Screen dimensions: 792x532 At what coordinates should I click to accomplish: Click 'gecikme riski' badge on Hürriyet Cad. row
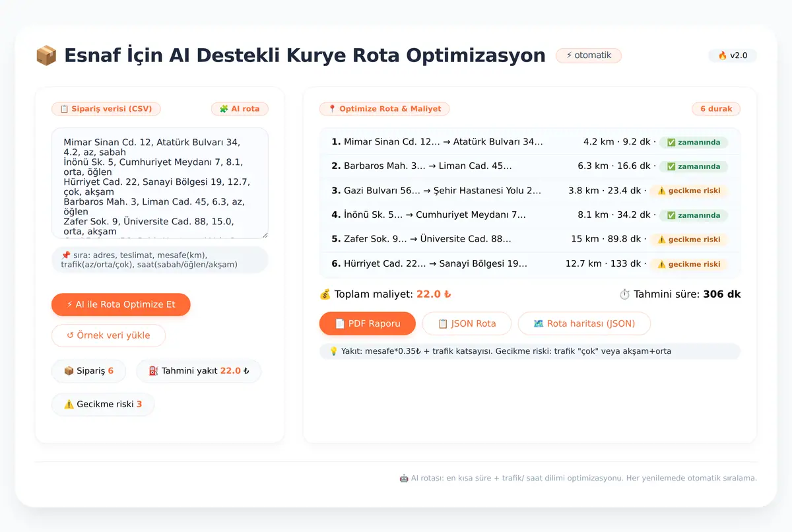(689, 264)
